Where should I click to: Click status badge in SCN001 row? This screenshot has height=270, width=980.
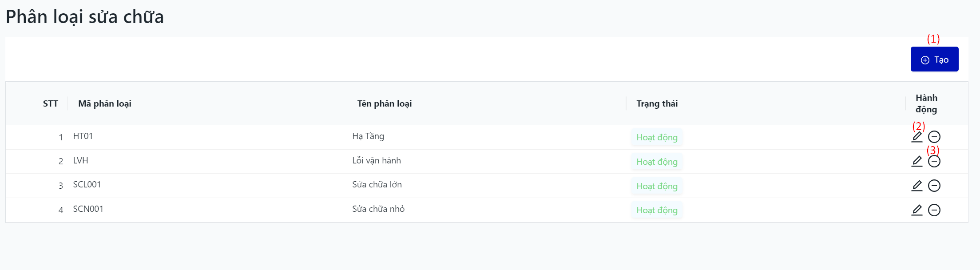(657, 210)
